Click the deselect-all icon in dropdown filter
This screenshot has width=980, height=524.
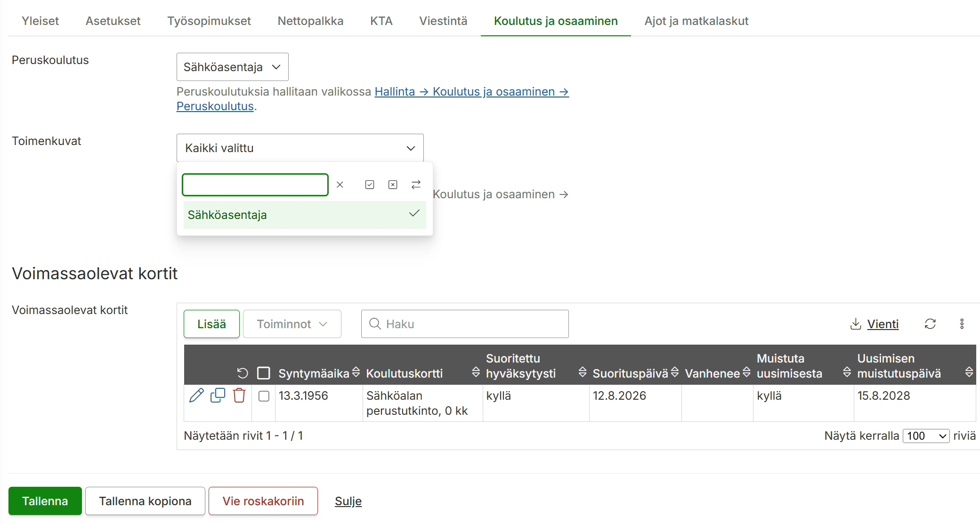pos(393,185)
